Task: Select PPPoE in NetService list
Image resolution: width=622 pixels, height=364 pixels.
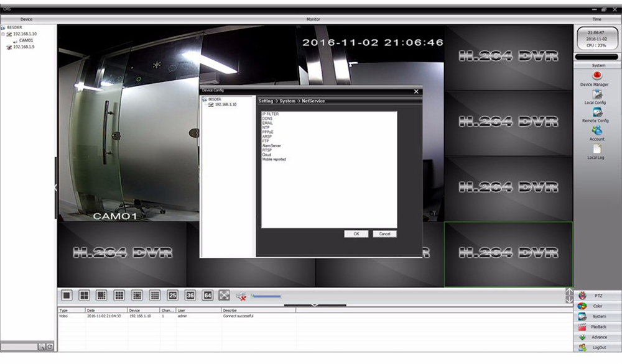Action: pos(267,132)
